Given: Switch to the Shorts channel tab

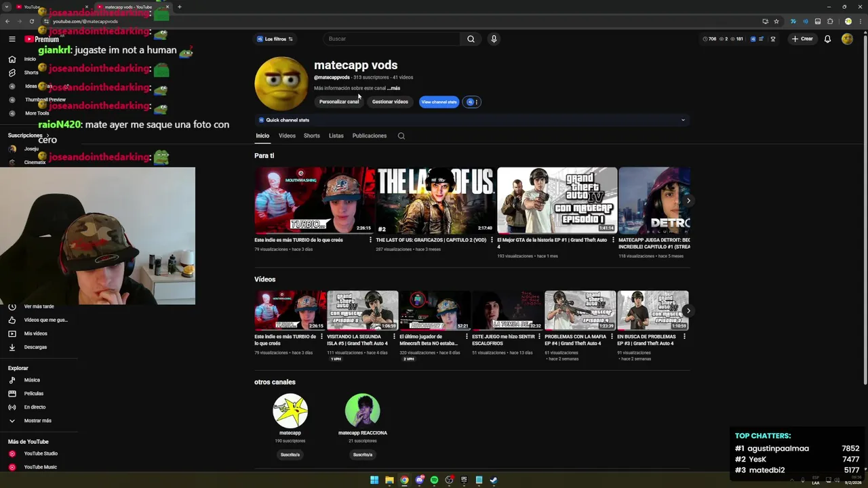Looking at the screenshot, I should (312, 136).
